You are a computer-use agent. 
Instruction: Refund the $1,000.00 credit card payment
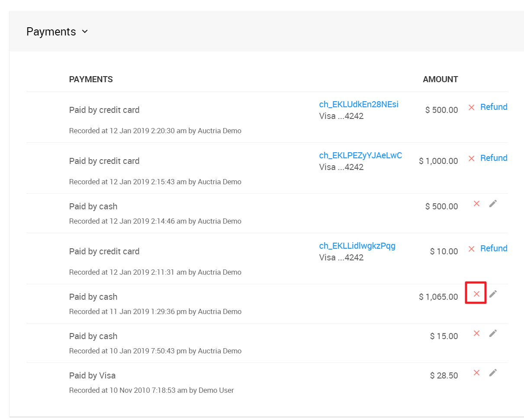click(x=494, y=158)
